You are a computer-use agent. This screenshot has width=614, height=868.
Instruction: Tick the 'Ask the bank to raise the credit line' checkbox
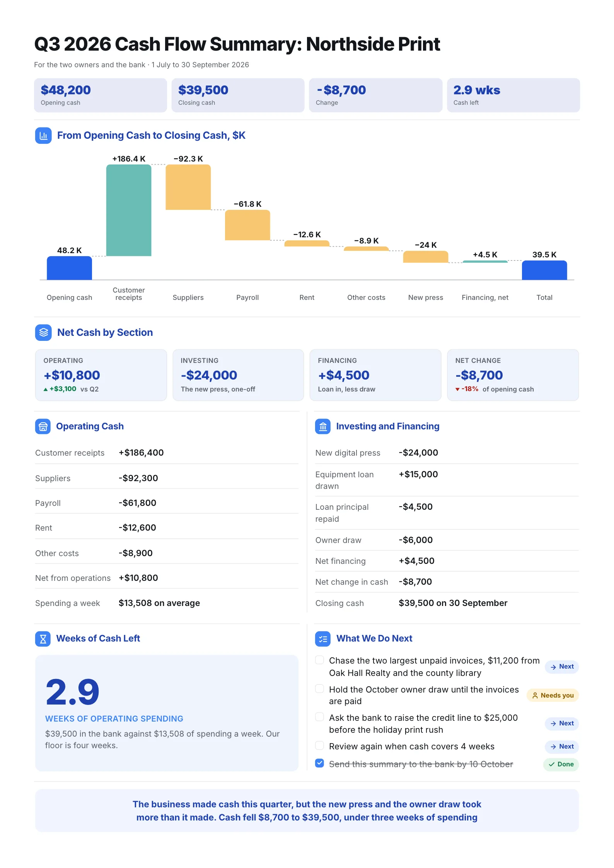319,717
